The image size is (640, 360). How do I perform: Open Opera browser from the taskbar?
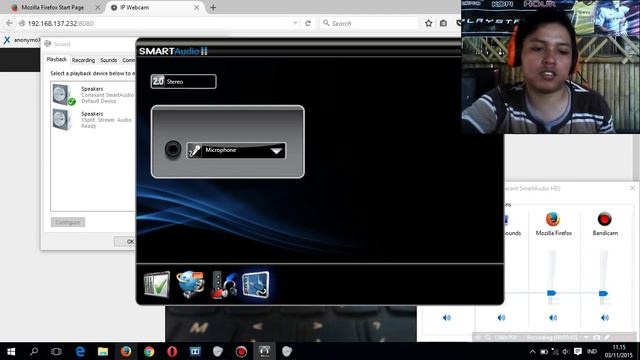point(172,351)
